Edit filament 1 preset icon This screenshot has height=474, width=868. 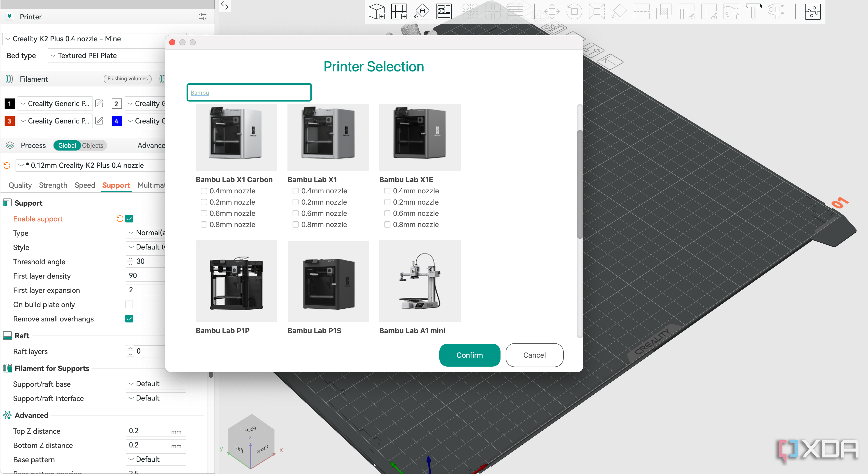99,103
